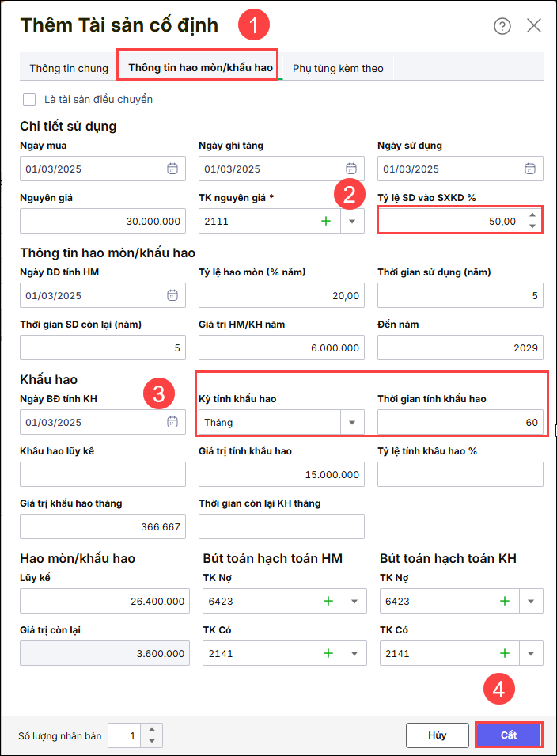This screenshot has width=557, height=756.
Task: Open calendar picker for Ngày mua
Action: click(x=172, y=169)
